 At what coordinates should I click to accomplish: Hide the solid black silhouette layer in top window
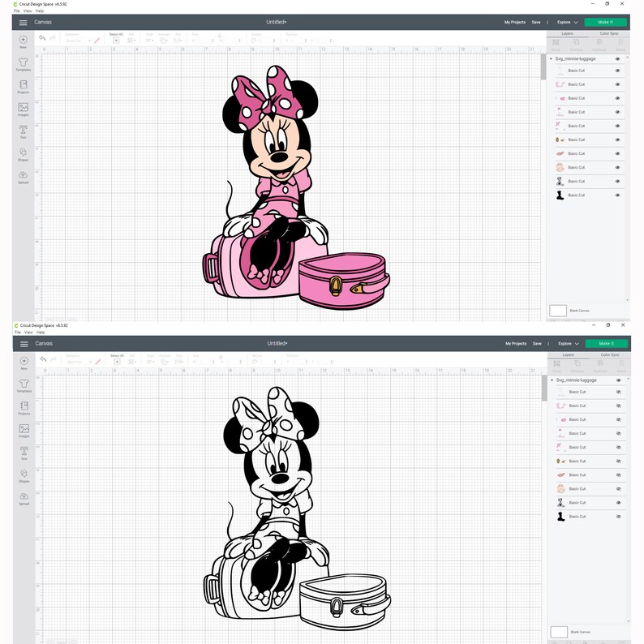click(617, 195)
